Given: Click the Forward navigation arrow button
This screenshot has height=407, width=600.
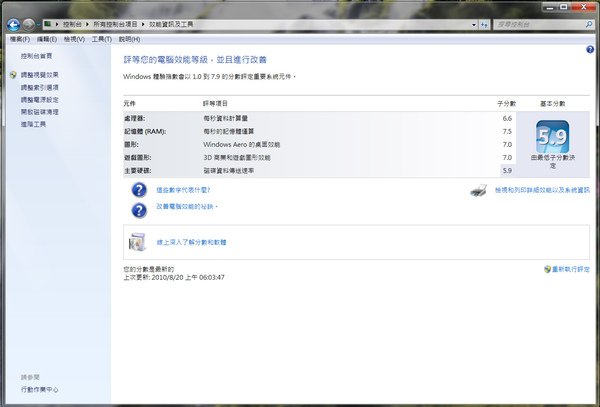Looking at the screenshot, I should (28, 24).
